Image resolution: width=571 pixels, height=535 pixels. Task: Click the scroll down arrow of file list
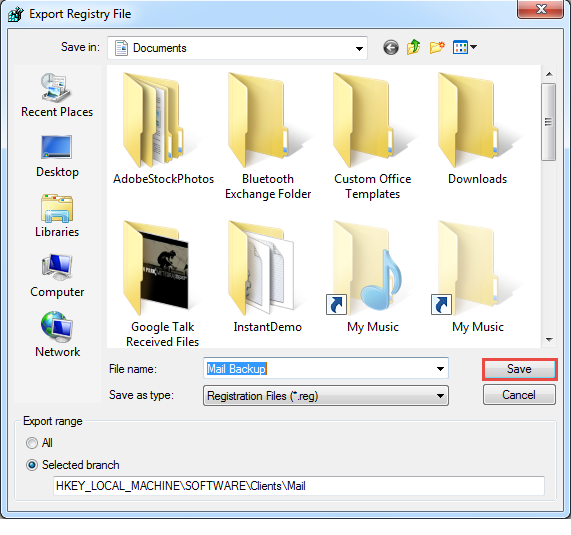549,340
